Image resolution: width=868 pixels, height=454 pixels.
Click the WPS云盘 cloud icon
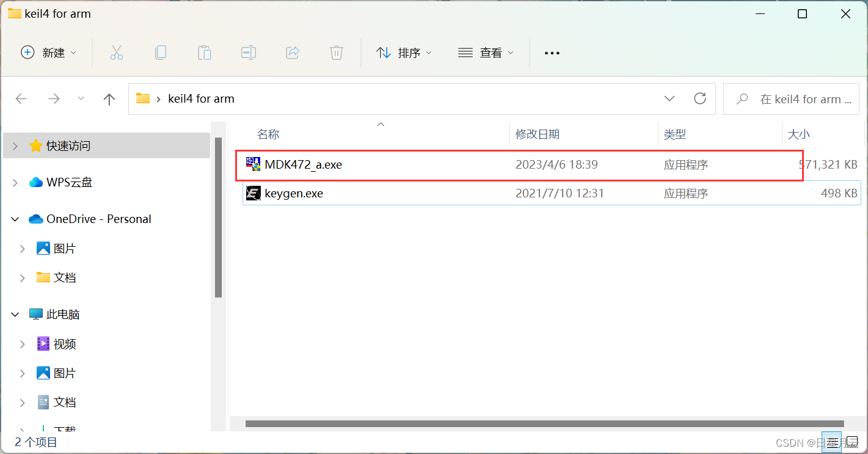(36, 182)
